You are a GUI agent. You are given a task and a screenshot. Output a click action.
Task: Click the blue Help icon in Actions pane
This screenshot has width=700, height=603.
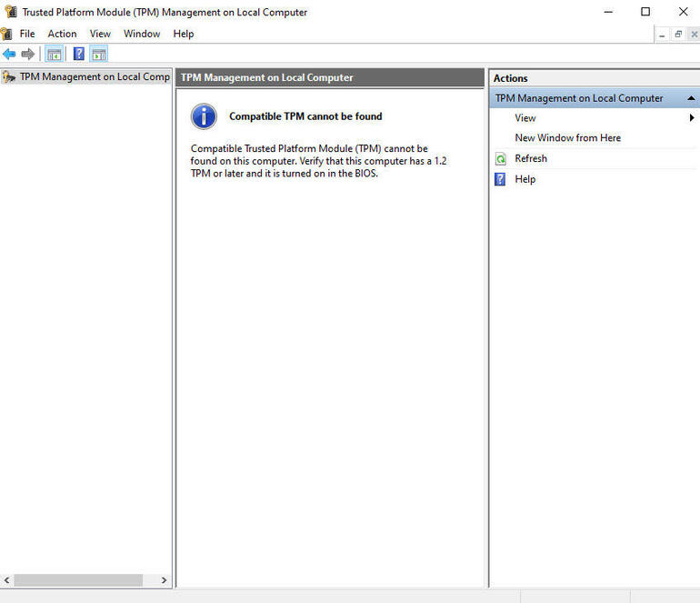click(x=500, y=179)
